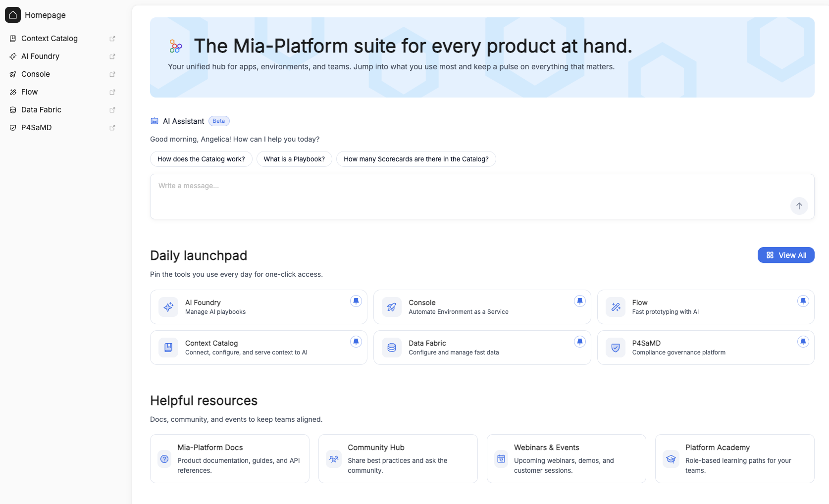The width and height of the screenshot is (829, 504).
Task: Click the "Helpful resources" heading
Action: [204, 401]
